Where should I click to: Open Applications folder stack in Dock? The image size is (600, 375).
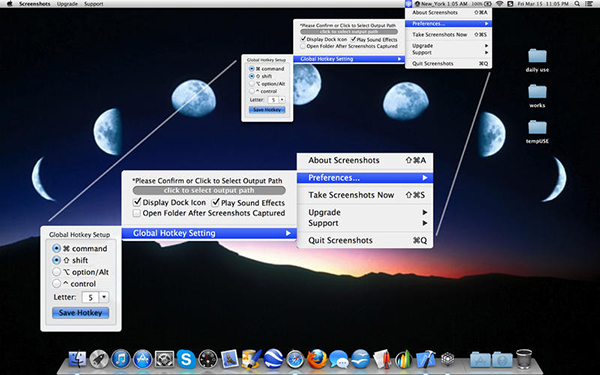click(x=481, y=360)
